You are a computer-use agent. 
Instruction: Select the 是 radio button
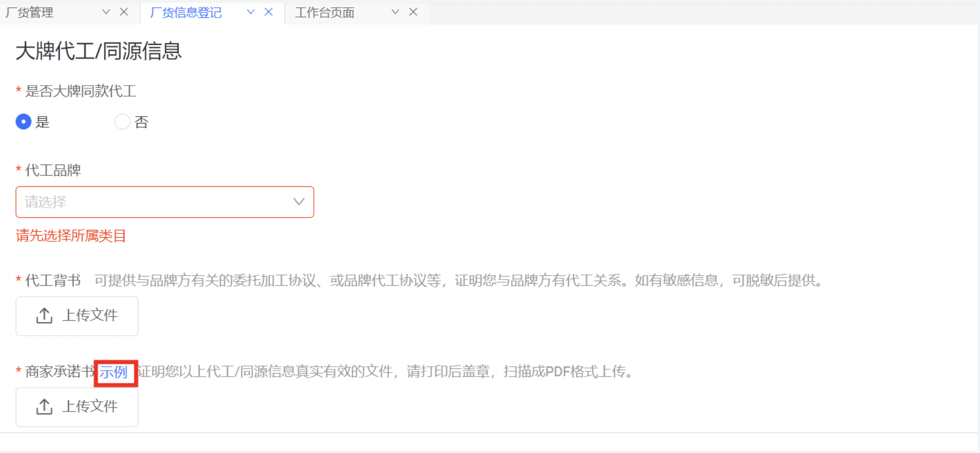[x=24, y=122]
